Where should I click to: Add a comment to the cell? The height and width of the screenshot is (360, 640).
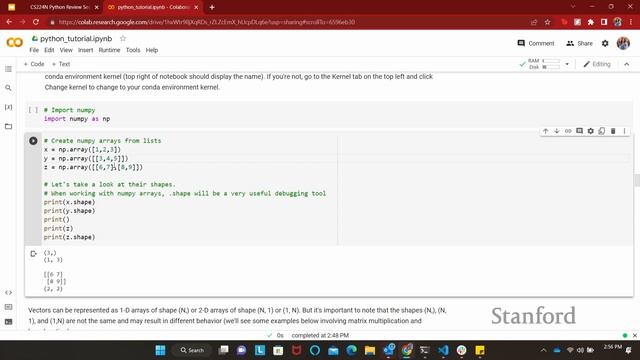(x=579, y=131)
